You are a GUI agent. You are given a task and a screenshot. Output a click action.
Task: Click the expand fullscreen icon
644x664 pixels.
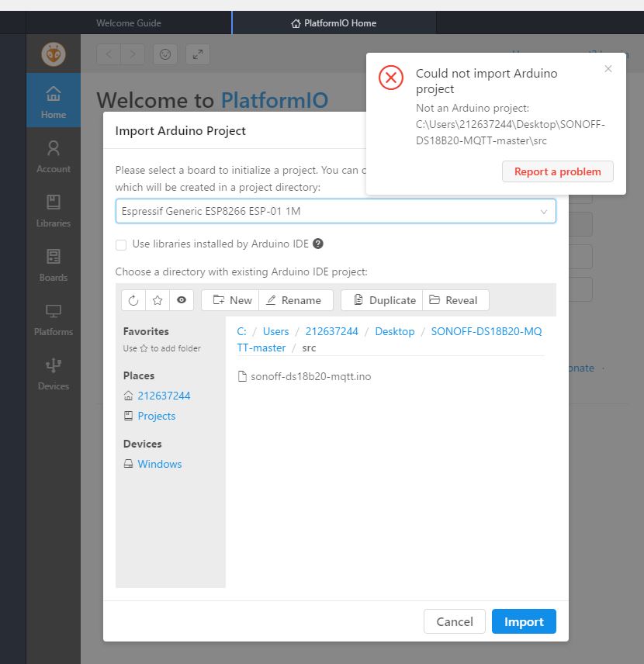point(197,54)
